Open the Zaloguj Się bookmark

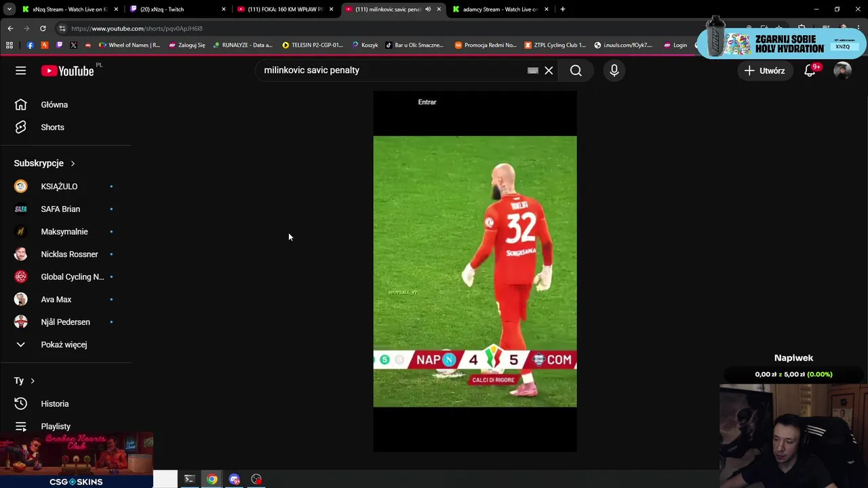click(187, 45)
